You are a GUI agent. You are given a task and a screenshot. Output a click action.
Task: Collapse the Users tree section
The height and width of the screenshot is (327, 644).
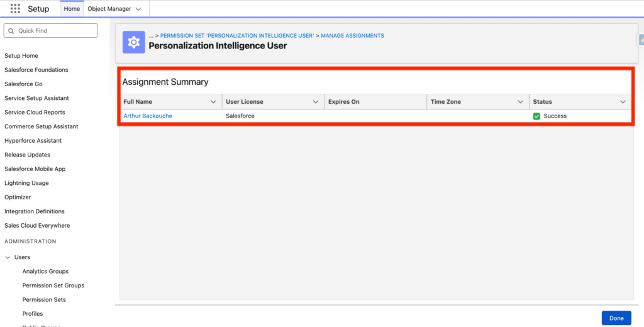[x=8, y=257]
